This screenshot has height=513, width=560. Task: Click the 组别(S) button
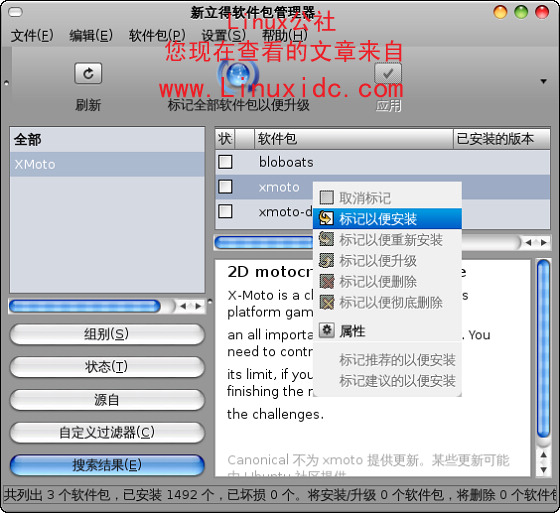coord(107,334)
